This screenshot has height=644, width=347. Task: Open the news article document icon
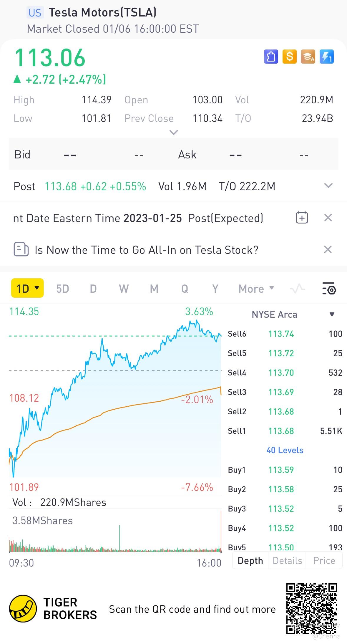coord(21,249)
